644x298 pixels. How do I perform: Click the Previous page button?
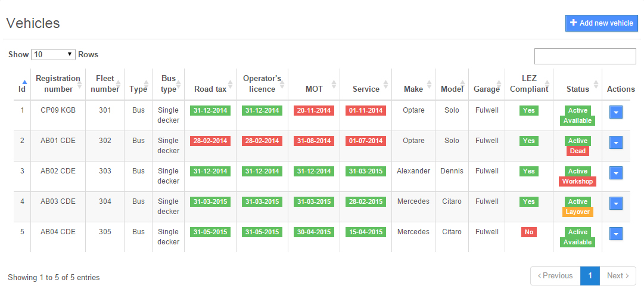tap(555, 276)
